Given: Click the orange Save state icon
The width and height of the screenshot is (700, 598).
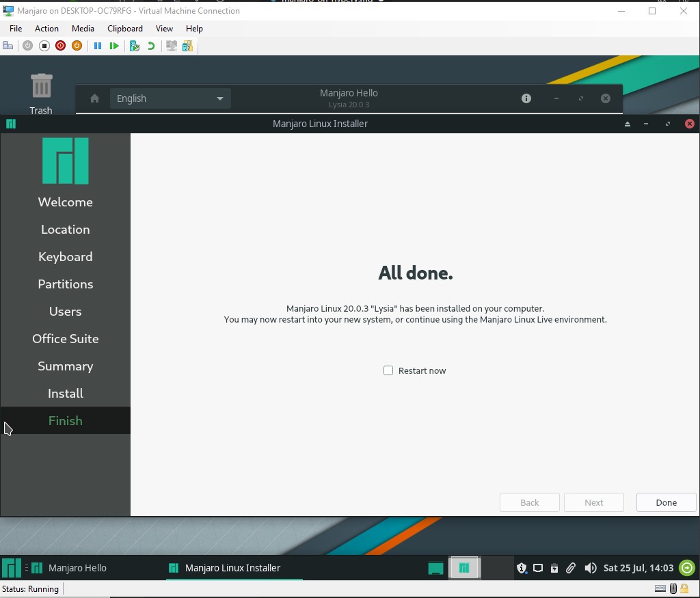Looking at the screenshot, I should (x=77, y=46).
